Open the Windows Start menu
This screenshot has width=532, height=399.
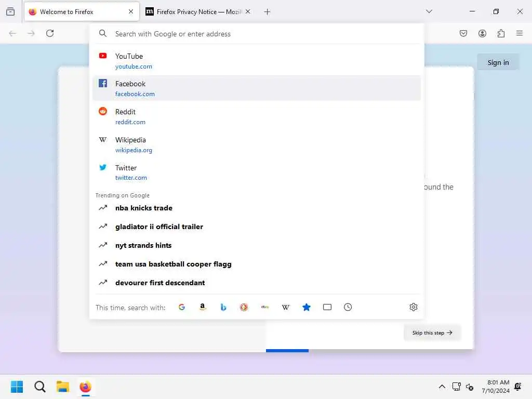tap(17, 387)
